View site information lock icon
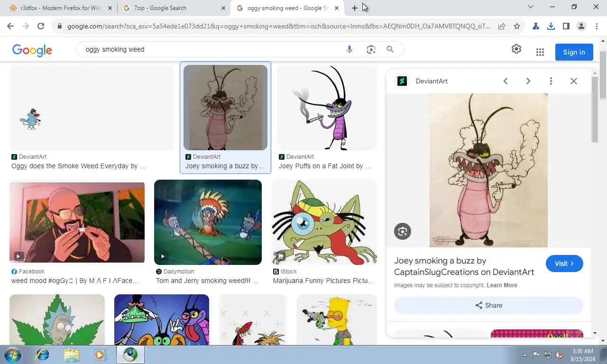Screen dimensions: 607x364 pyautogui.click(x=59, y=26)
